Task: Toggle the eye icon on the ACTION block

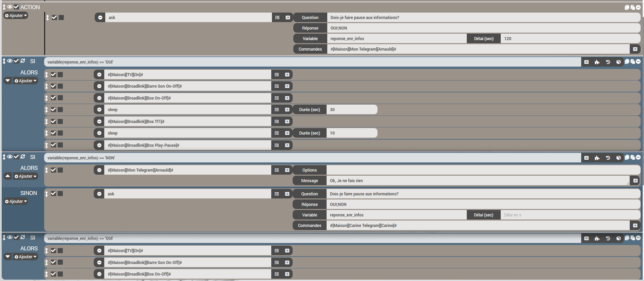Action: 10,7
